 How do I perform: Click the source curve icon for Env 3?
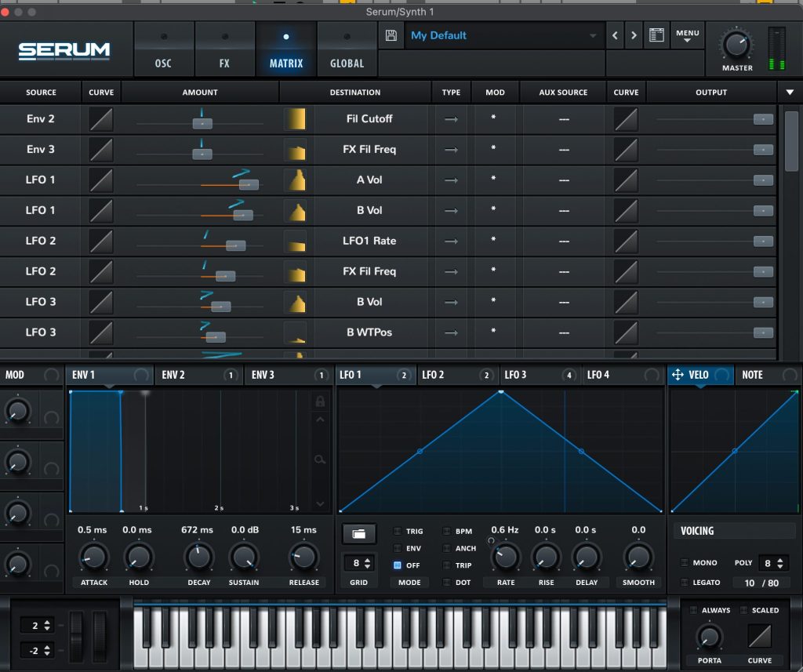click(x=101, y=150)
